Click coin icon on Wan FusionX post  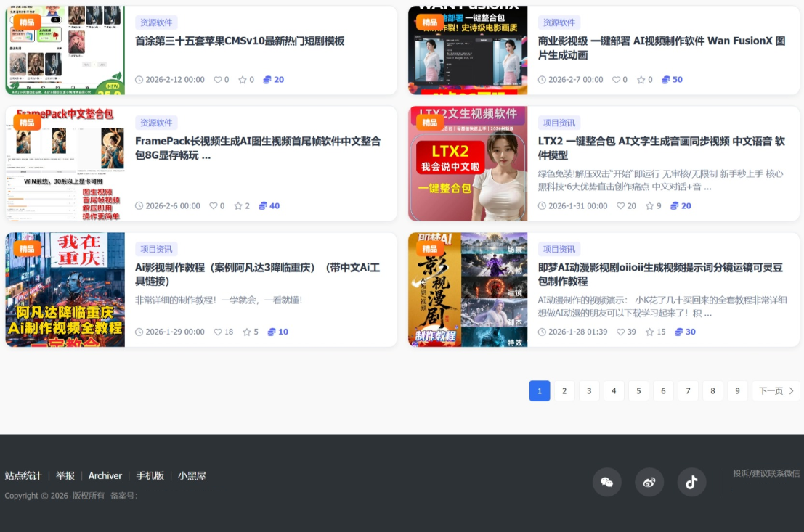click(666, 80)
